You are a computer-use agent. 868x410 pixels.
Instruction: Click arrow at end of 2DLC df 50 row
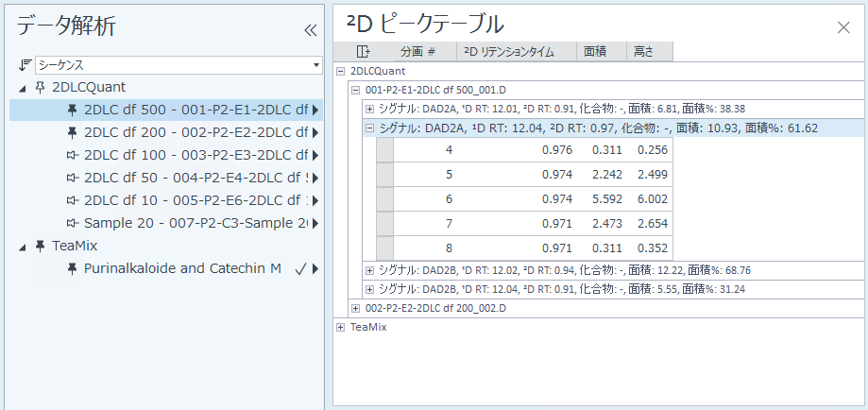point(315,179)
